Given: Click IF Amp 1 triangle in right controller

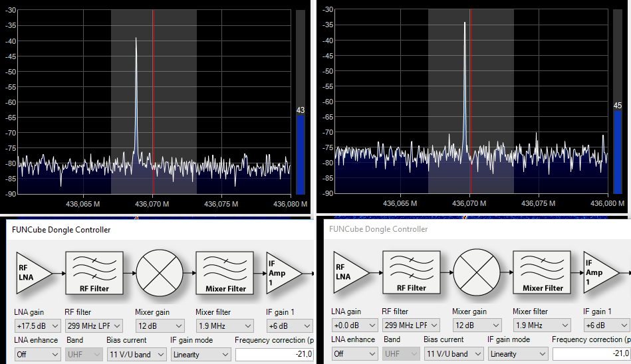Looking at the screenshot, I should pos(601,272).
